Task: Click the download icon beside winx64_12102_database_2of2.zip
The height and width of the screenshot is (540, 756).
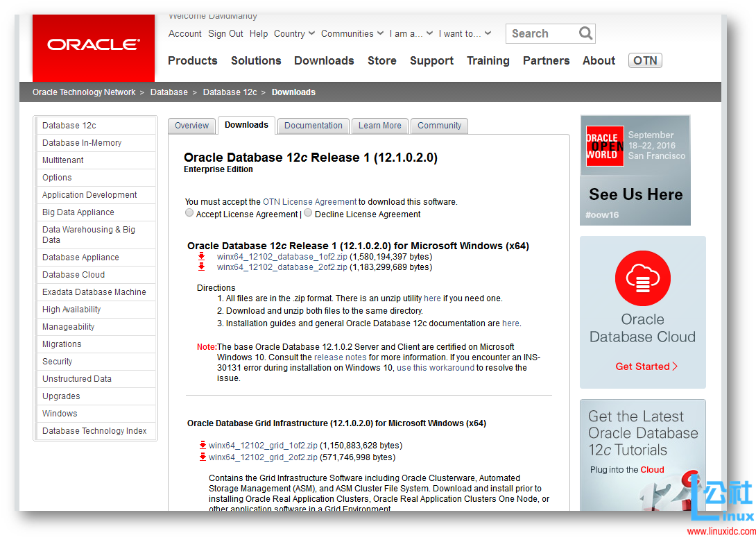Action: click(202, 267)
